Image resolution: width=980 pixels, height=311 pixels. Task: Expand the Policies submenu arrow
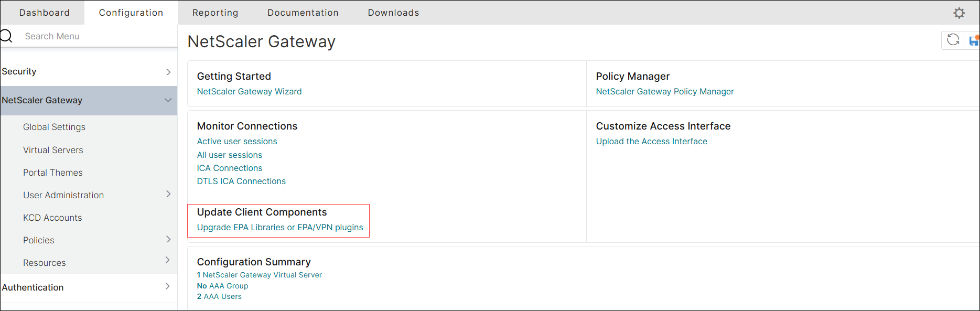[x=168, y=239]
